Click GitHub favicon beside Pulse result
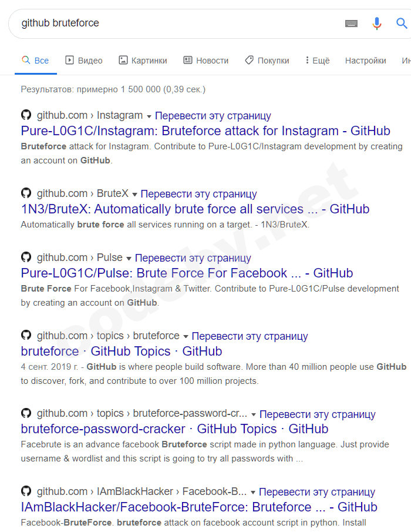Viewport: 411px width, 532px height. pos(26,257)
